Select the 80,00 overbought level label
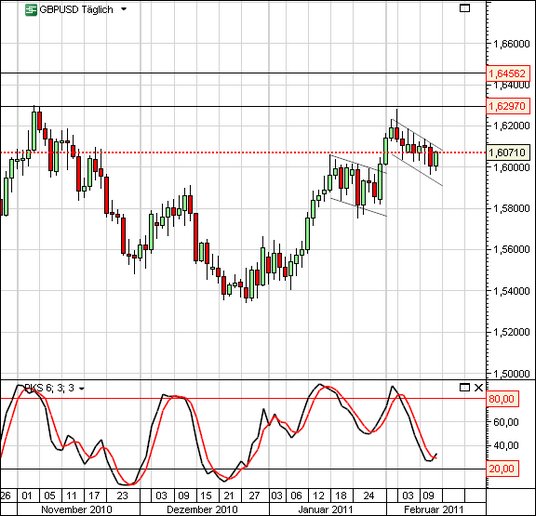Screen dimensions: 536x516 (x=502, y=399)
